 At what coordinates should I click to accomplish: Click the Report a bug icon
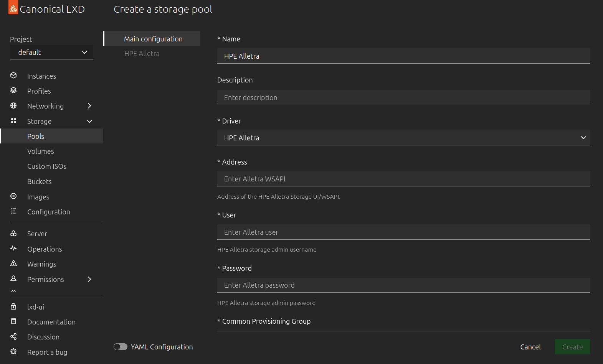pos(13,352)
